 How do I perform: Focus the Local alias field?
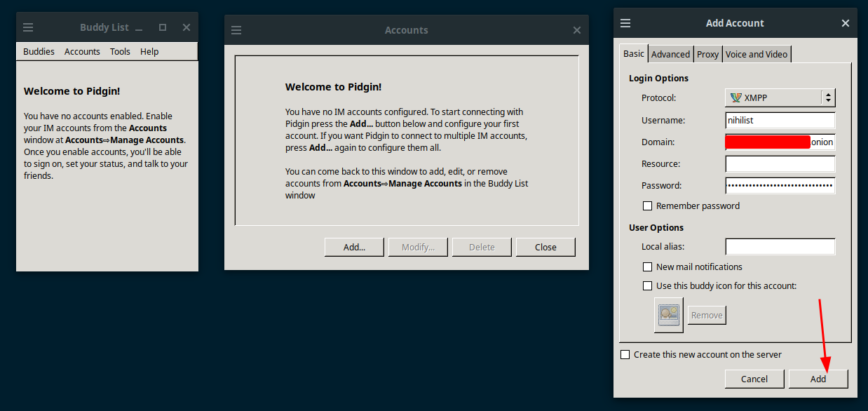(780, 246)
